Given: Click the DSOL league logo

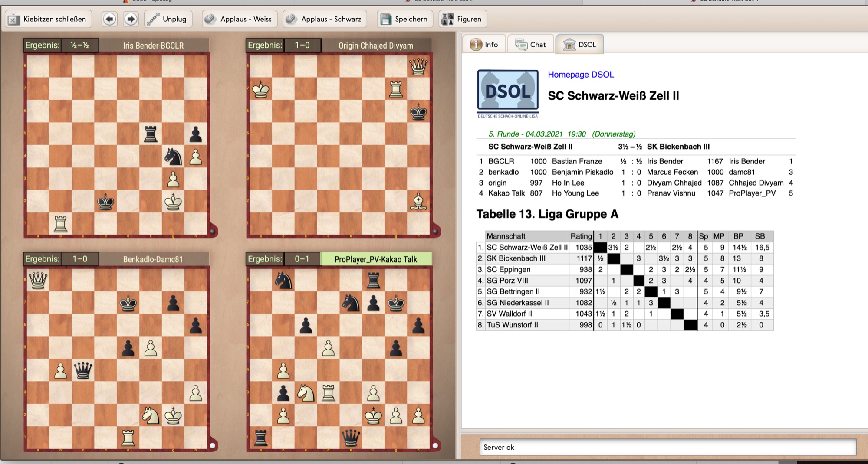Looking at the screenshot, I should tap(508, 92).
